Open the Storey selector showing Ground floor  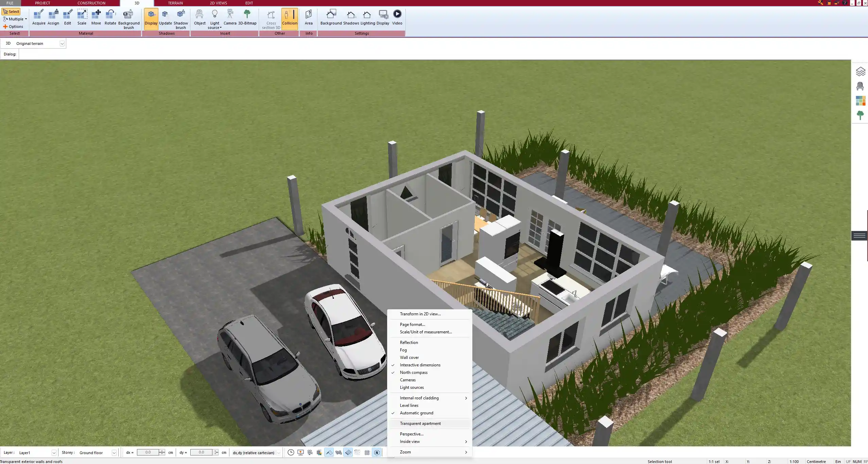[114, 452]
